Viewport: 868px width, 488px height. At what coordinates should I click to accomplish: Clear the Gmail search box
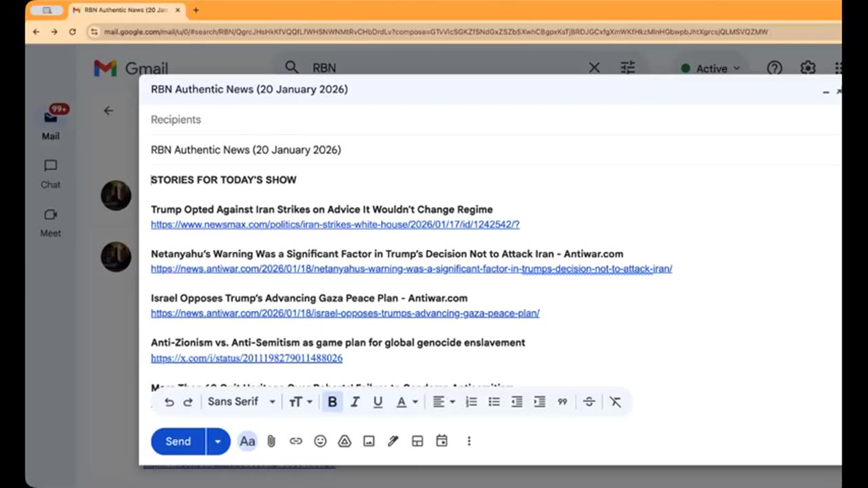click(x=594, y=68)
